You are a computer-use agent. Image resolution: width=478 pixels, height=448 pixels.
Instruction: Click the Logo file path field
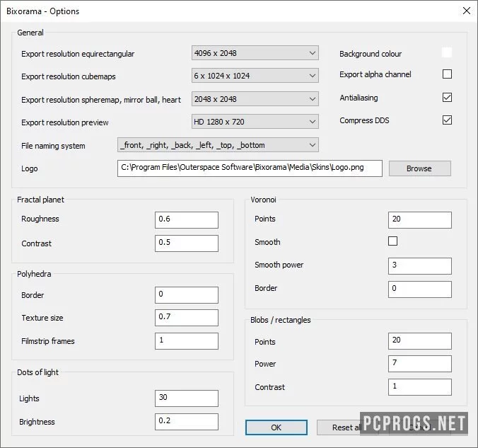tap(250, 168)
